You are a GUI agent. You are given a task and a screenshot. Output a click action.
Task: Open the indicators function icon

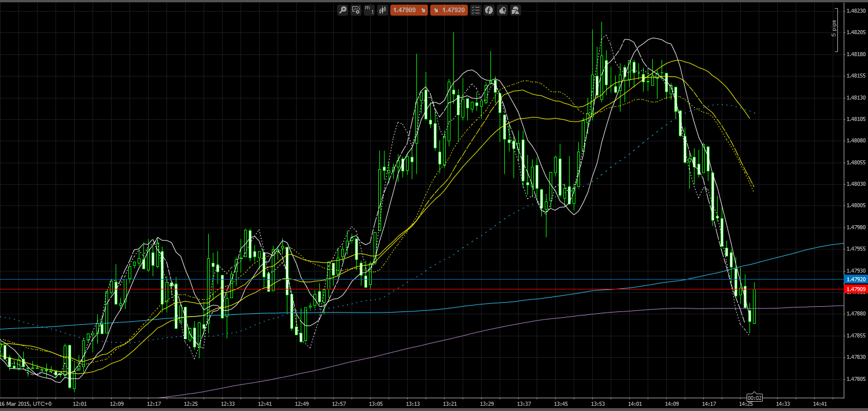489,10
